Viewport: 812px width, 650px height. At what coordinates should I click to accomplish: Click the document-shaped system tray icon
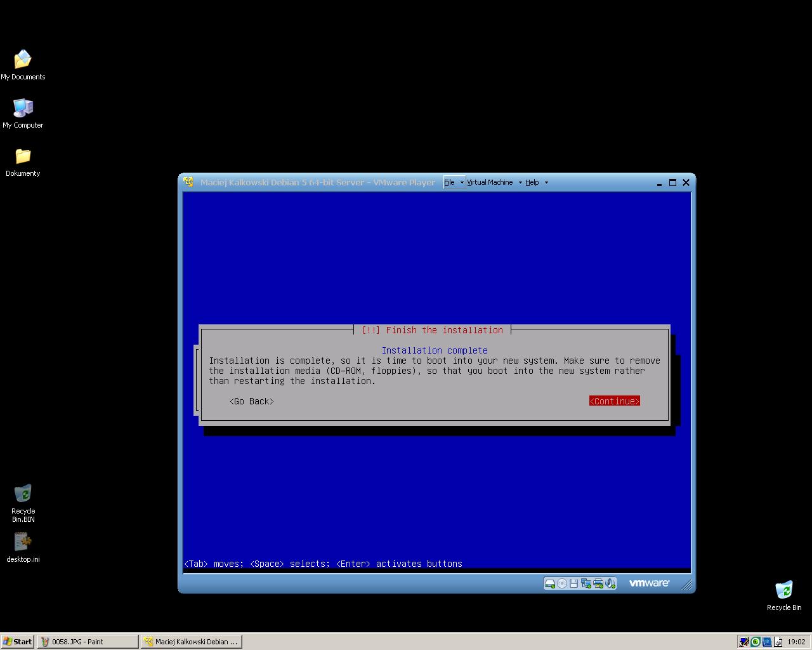tap(778, 642)
